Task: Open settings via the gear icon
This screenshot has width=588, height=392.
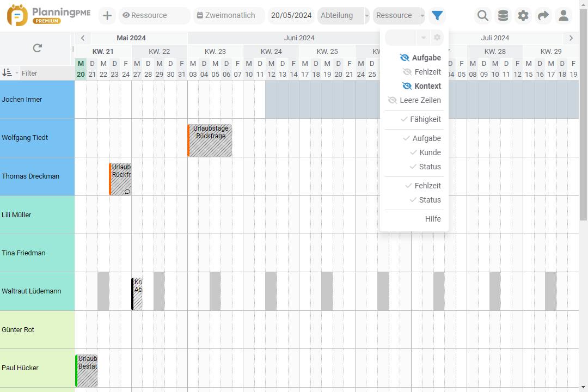Action: point(523,16)
